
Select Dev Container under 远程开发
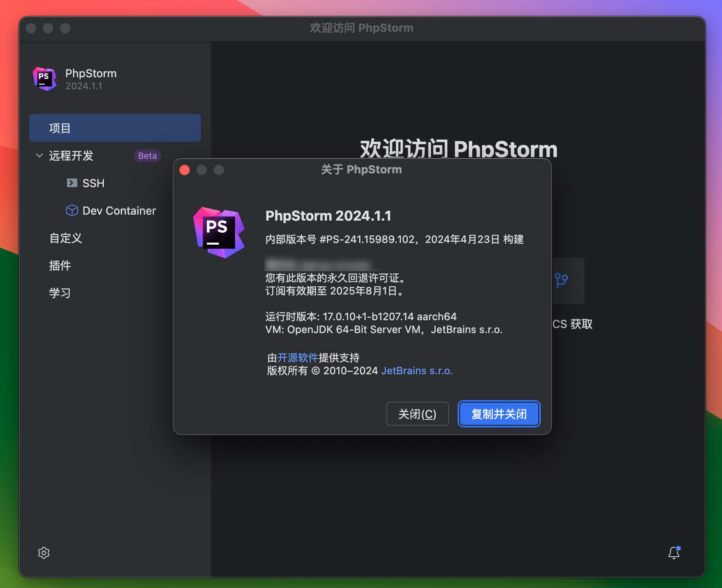[118, 210]
